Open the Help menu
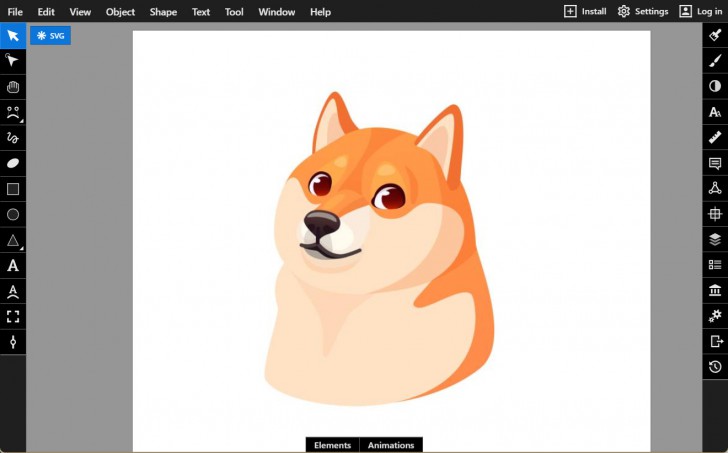 [320, 12]
